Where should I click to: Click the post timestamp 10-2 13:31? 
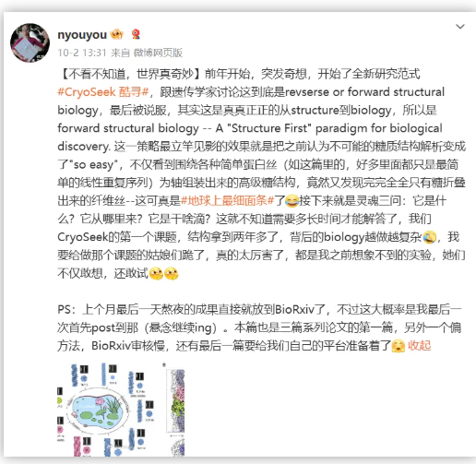pyautogui.click(x=82, y=53)
